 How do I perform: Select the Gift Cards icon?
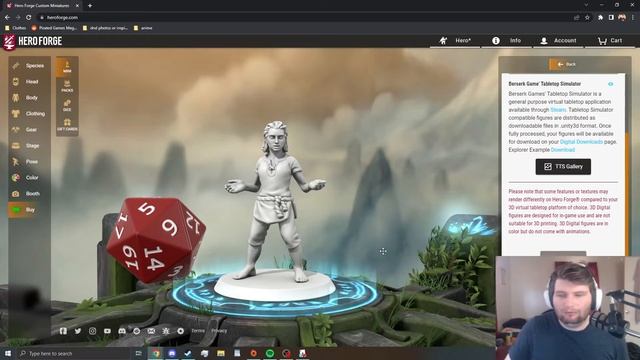pyautogui.click(x=67, y=124)
